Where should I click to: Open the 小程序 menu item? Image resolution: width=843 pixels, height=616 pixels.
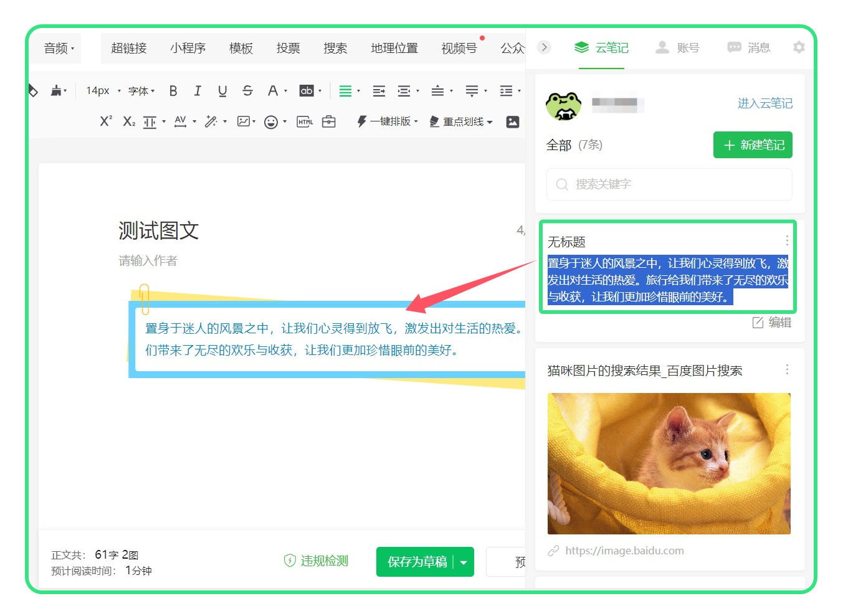[x=188, y=48]
